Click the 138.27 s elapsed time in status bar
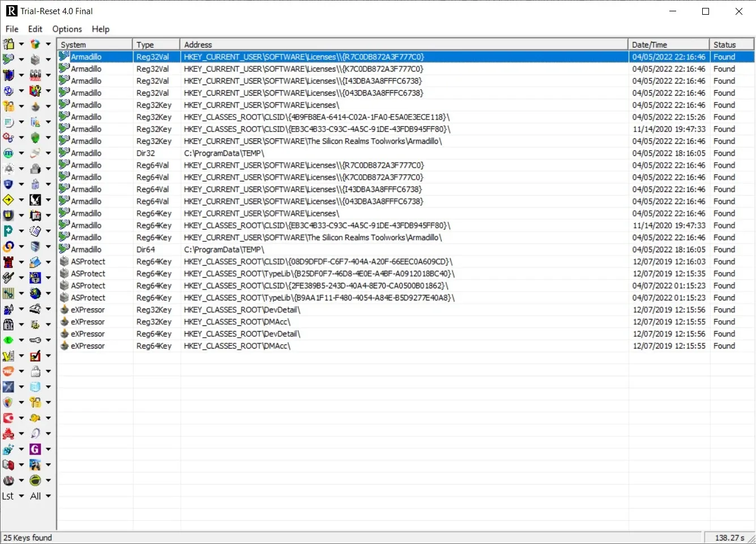756x544 pixels. pos(729,538)
